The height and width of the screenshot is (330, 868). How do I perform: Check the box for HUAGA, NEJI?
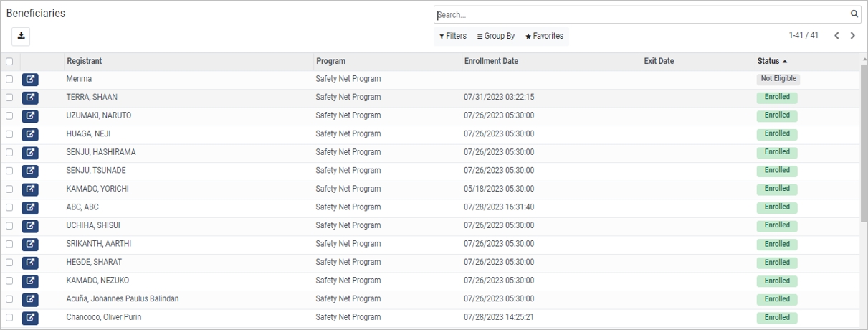click(9, 134)
